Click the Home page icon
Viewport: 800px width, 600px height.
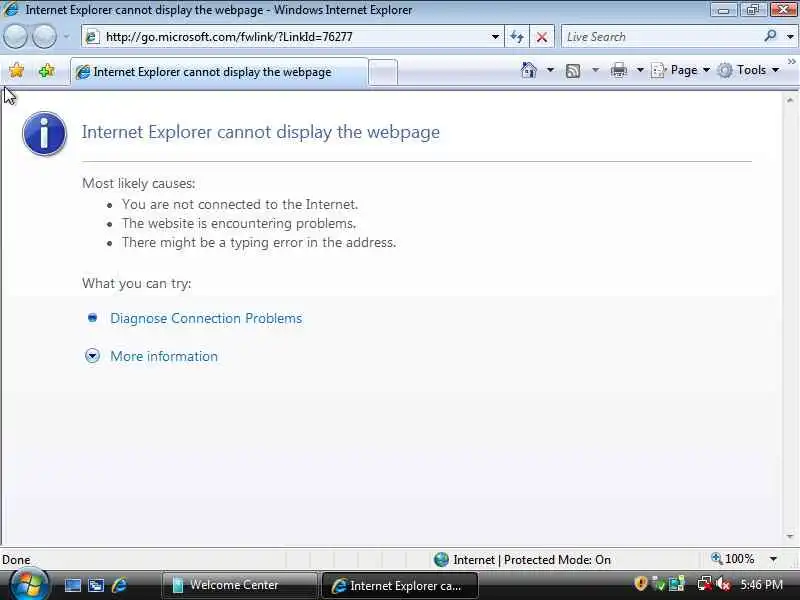[x=529, y=70]
